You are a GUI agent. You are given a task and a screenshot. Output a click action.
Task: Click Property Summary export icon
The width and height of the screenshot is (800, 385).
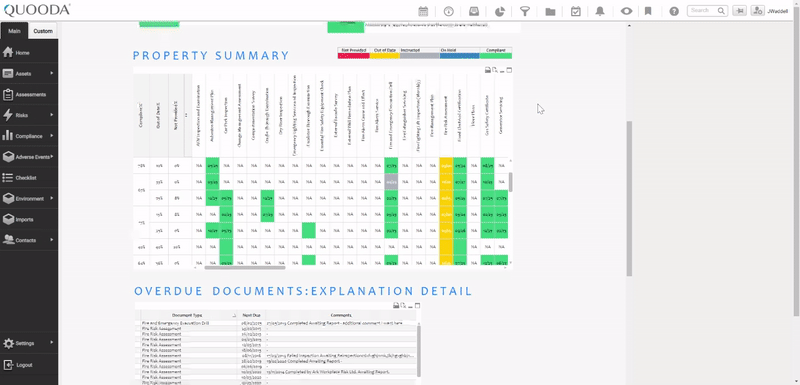click(495, 70)
